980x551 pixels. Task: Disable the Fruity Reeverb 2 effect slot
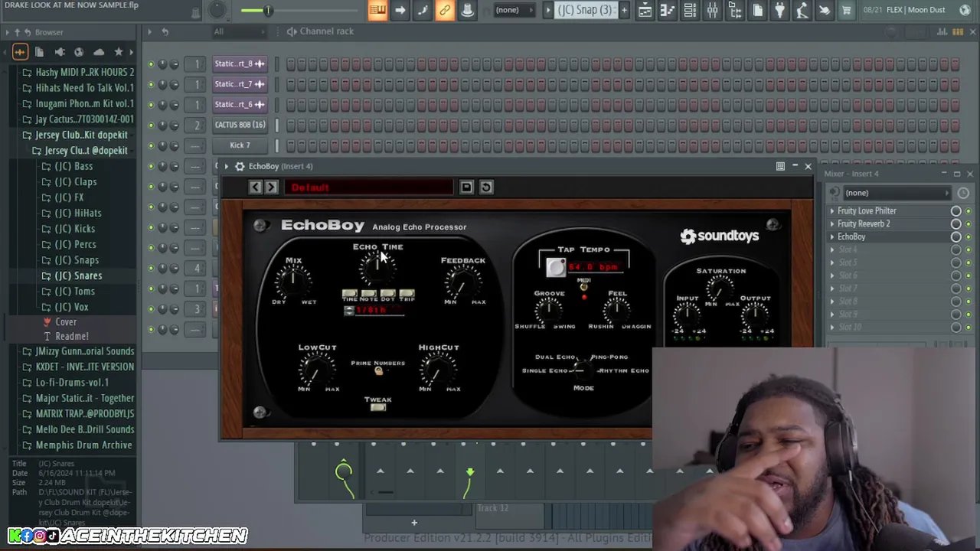tap(968, 224)
